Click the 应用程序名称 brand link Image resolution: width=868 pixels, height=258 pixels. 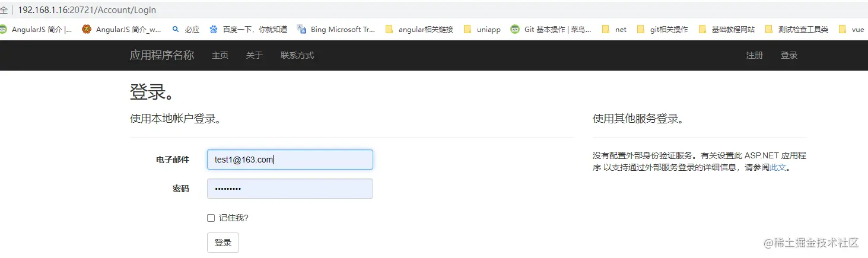point(162,55)
